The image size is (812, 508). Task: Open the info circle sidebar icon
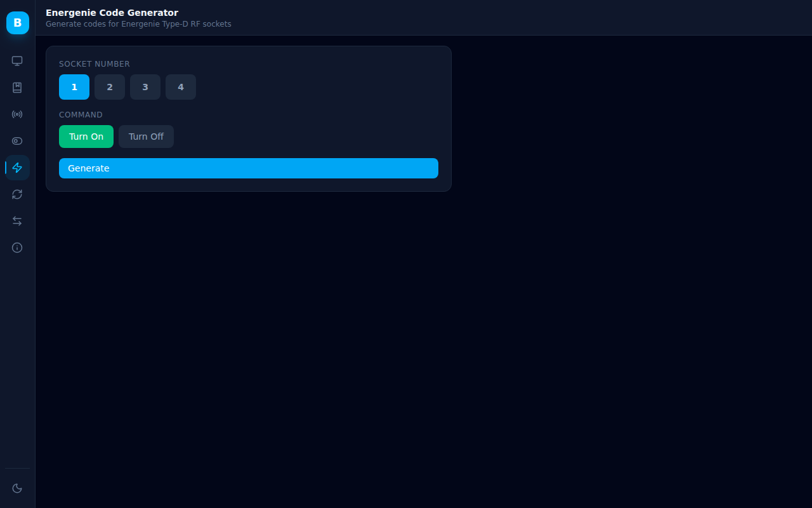coord(17,248)
